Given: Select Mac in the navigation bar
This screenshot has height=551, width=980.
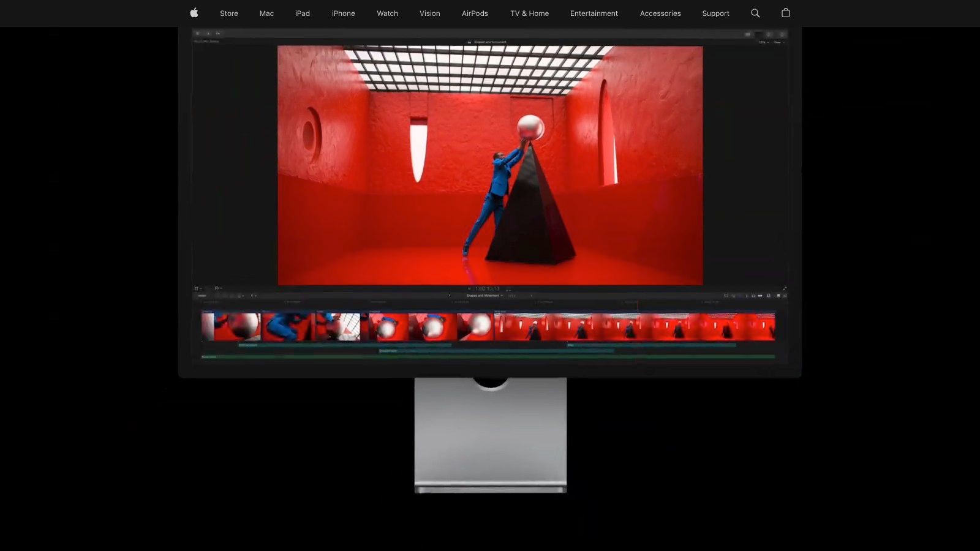Looking at the screenshot, I should [x=266, y=13].
